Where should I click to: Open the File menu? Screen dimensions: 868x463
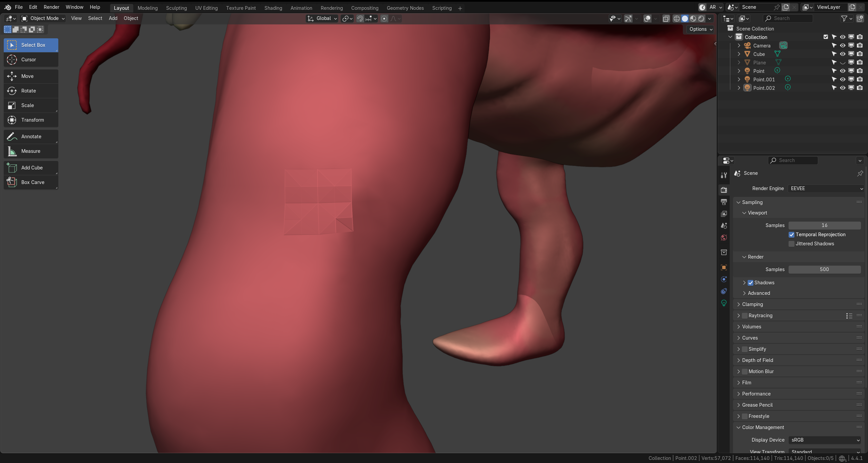[x=19, y=7]
